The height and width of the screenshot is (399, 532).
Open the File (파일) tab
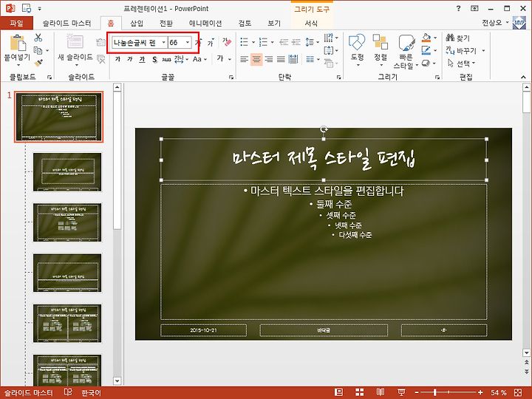pos(16,23)
